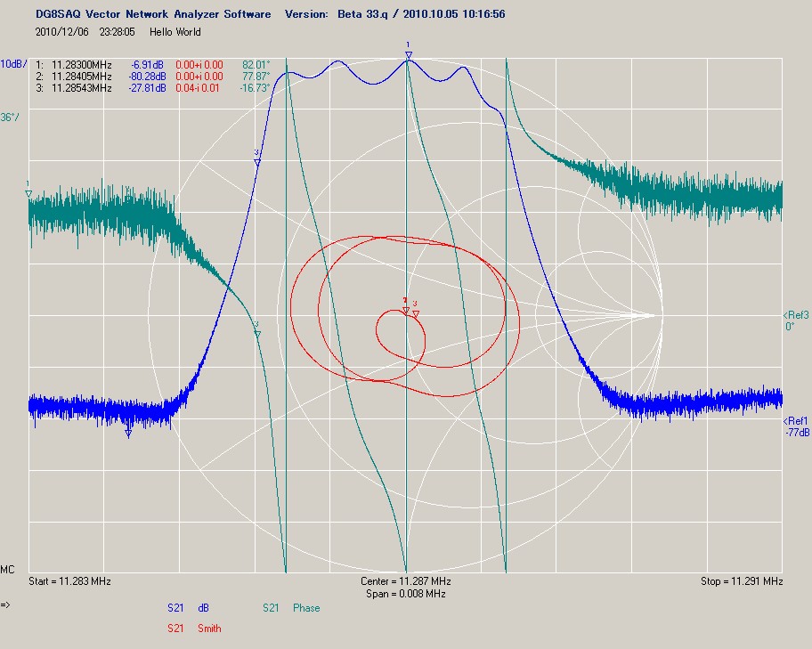This screenshot has width=812, height=649.
Task: Click the 77.87° phase value
Action: click(256, 77)
